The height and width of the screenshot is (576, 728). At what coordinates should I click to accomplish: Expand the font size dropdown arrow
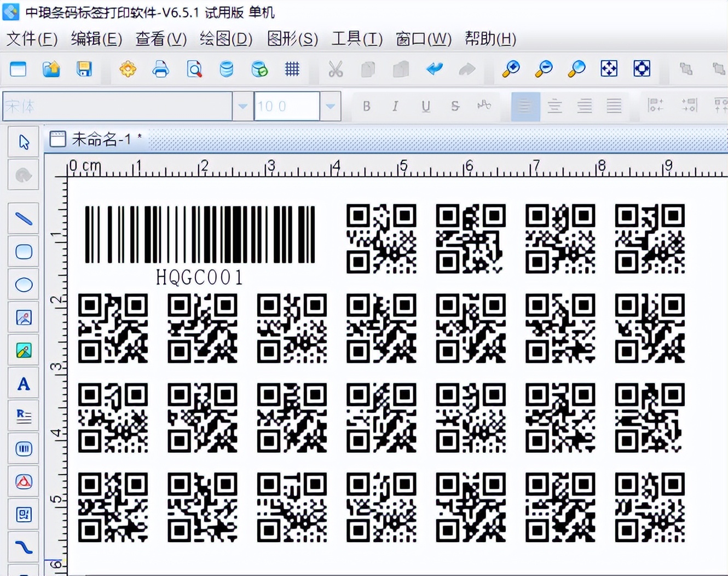(330, 106)
